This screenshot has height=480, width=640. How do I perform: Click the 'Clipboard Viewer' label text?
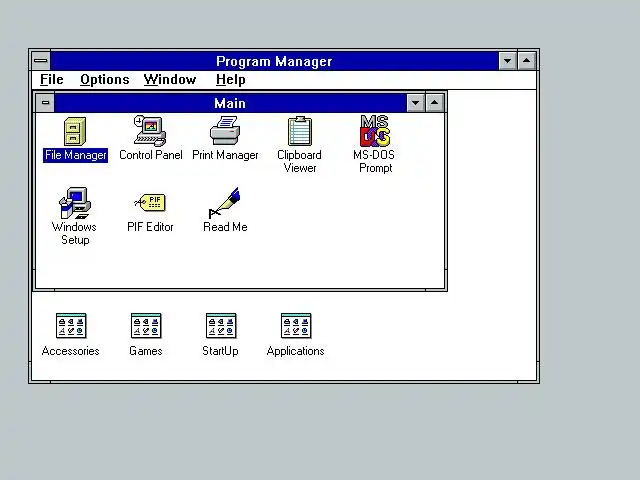click(x=300, y=161)
